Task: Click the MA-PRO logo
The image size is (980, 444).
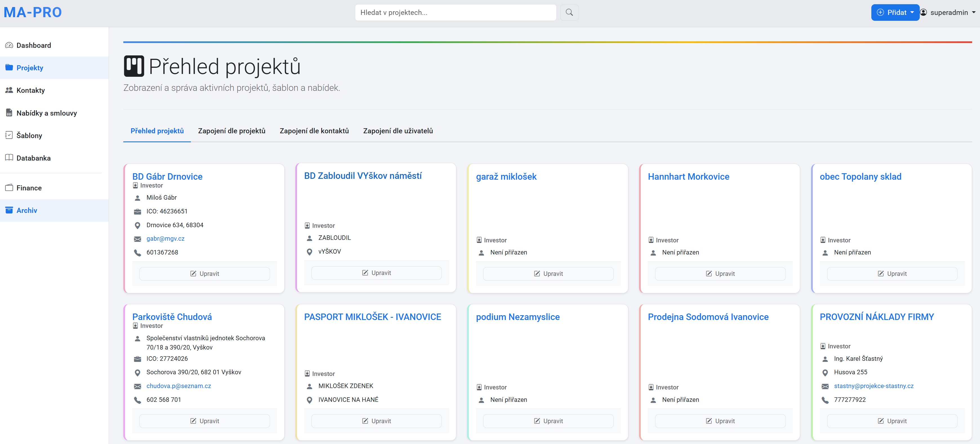Action: [33, 13]
